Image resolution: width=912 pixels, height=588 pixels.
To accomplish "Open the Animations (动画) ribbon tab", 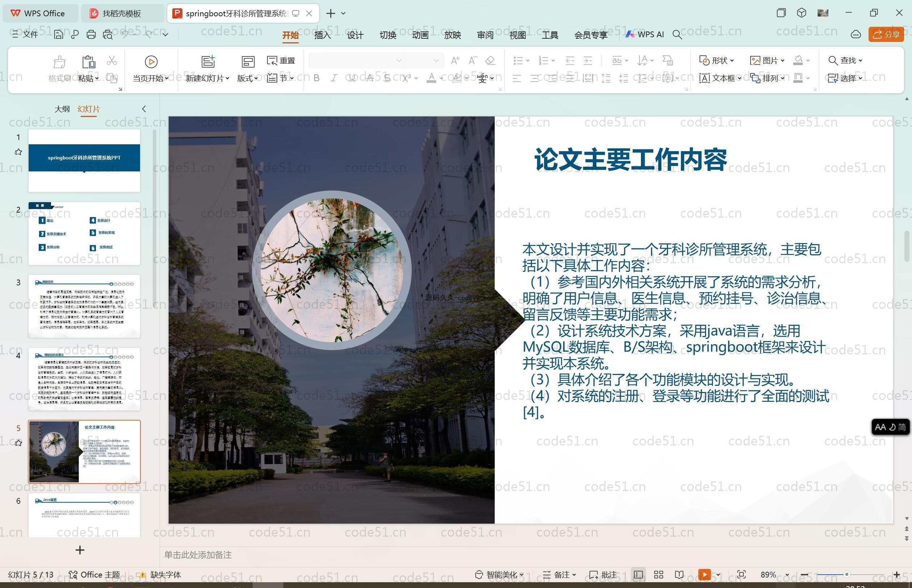I will (420, 35).
